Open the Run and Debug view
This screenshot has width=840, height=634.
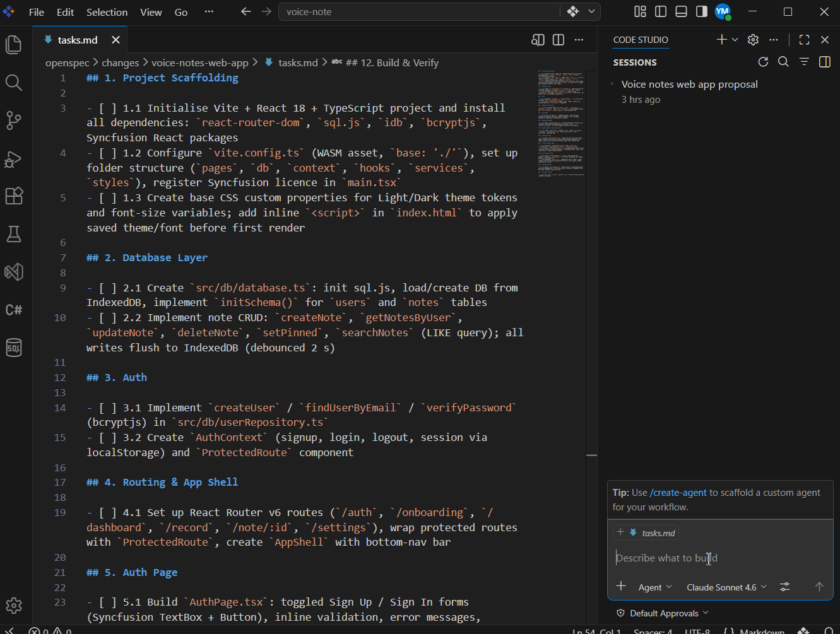14,159
